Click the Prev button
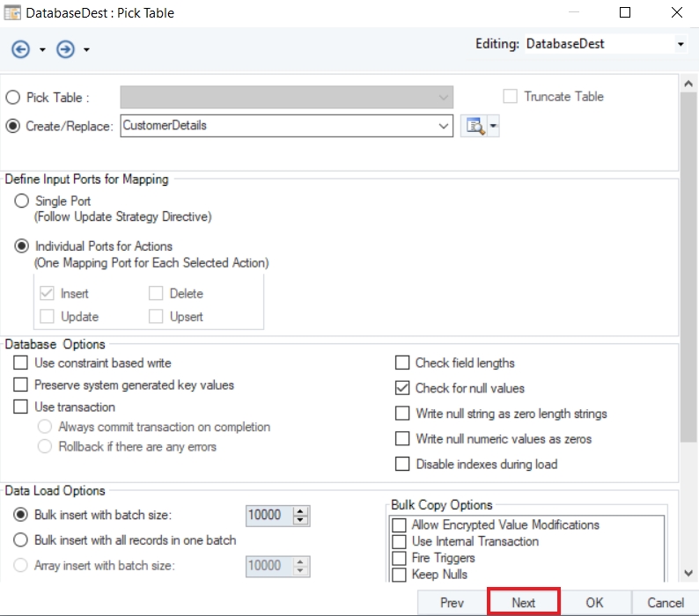 [452, 603]
